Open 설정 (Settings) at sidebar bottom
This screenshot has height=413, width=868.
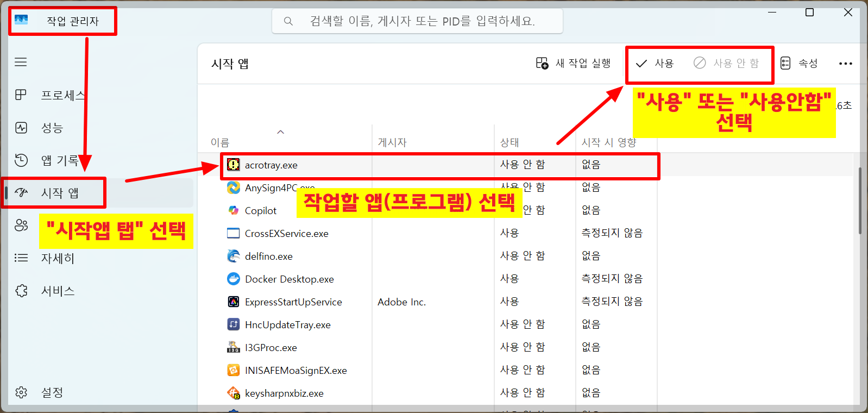[52, 392]
